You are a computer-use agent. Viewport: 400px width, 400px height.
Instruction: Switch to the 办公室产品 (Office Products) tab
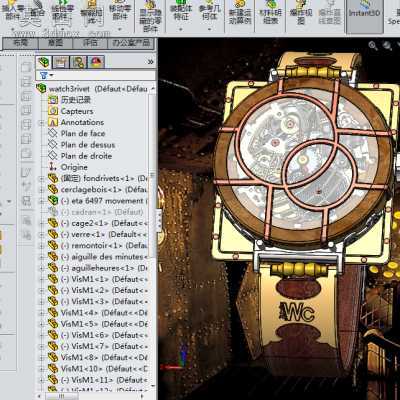coord(131,43)
